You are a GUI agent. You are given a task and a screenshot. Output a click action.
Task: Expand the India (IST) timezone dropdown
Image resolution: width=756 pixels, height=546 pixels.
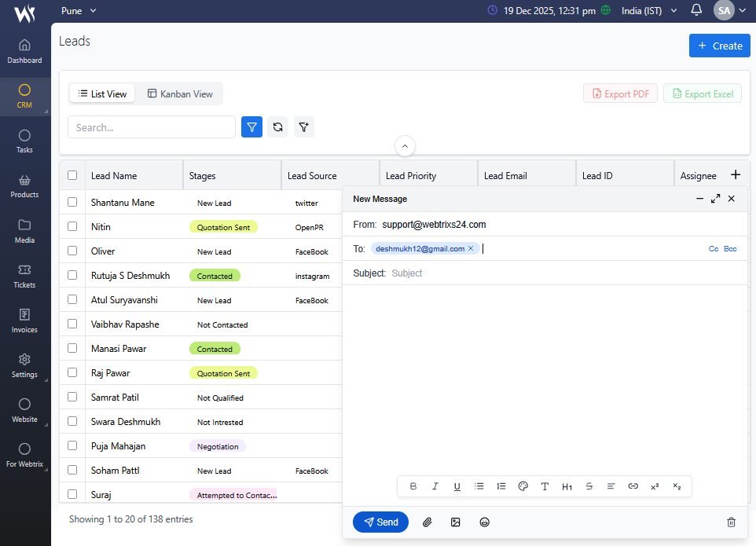tap(649, 11)
